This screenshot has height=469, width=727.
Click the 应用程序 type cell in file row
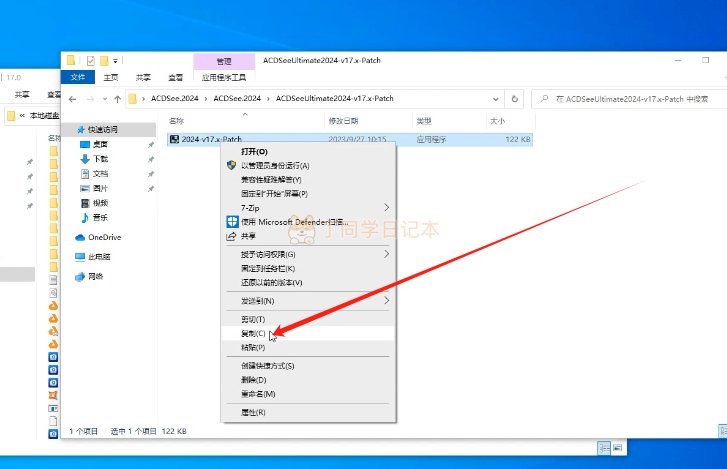431,139
